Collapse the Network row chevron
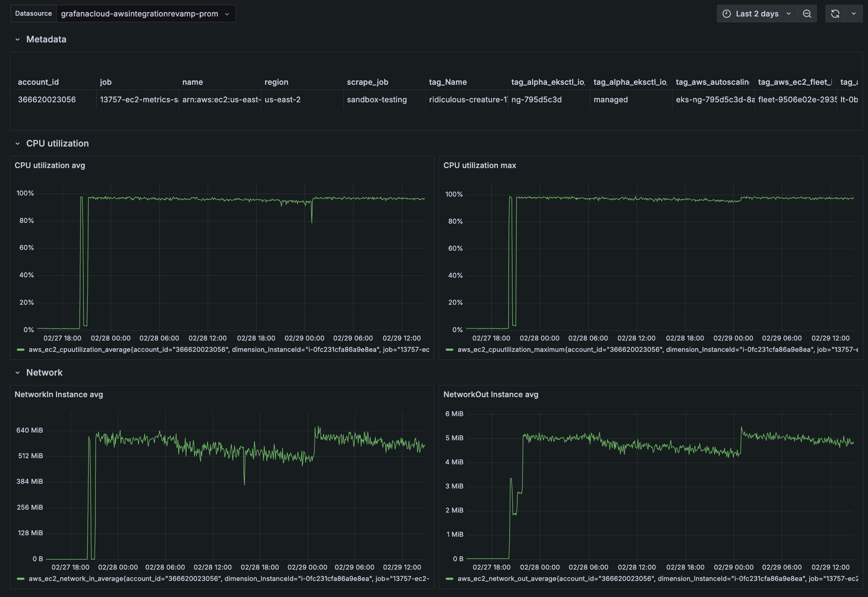The image size is (868, 597). pyautogui.click(x=18, y=373)
